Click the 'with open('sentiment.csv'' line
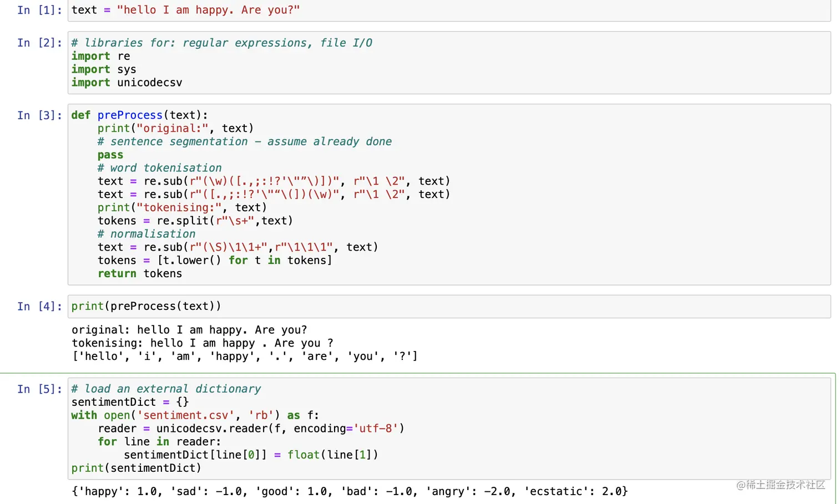The image size is (839, 504). (195, 415)
